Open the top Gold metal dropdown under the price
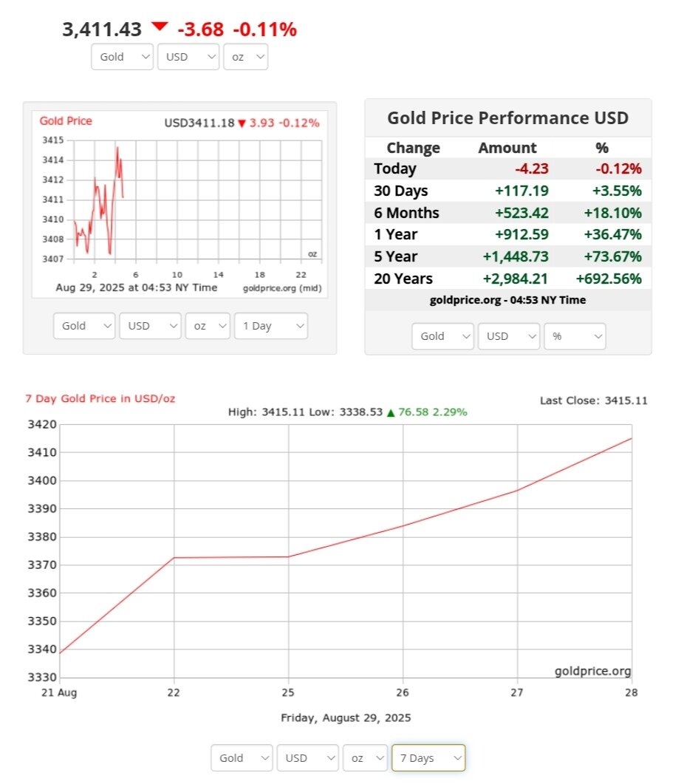Image resolution: width=684 pixels, height=784 pixels. (x=122, y=57)
